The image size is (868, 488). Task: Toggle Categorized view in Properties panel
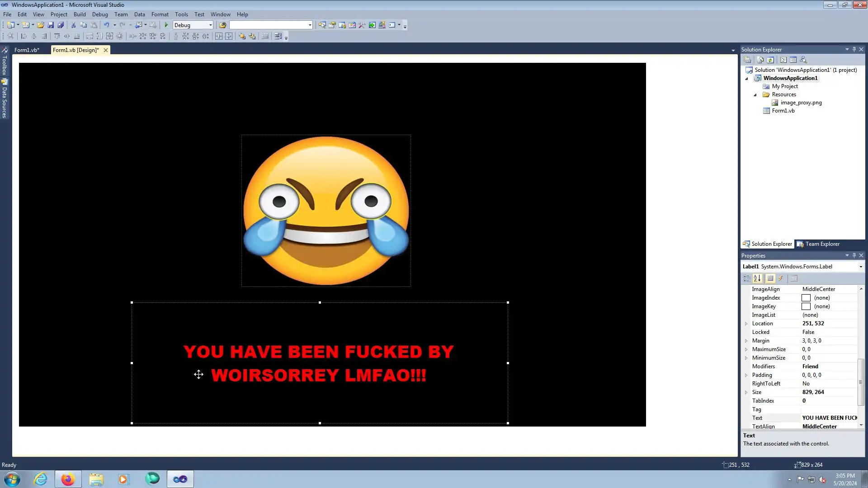coord(746,278)
